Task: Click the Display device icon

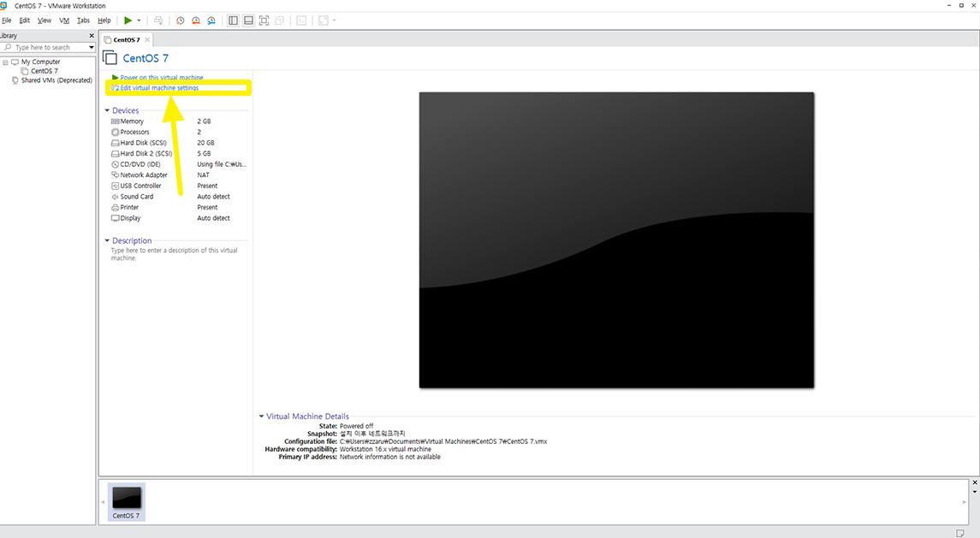Action: point(115,218)
